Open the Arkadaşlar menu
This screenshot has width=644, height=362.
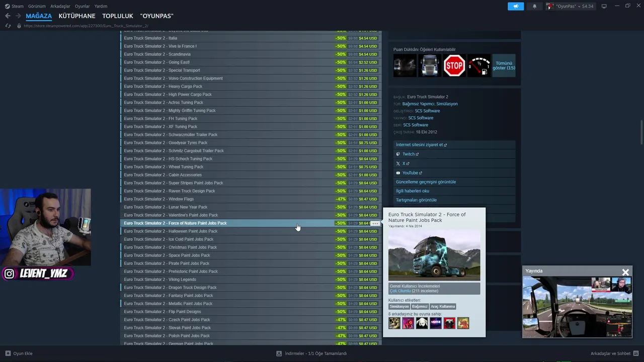click(x=60, y=6)
